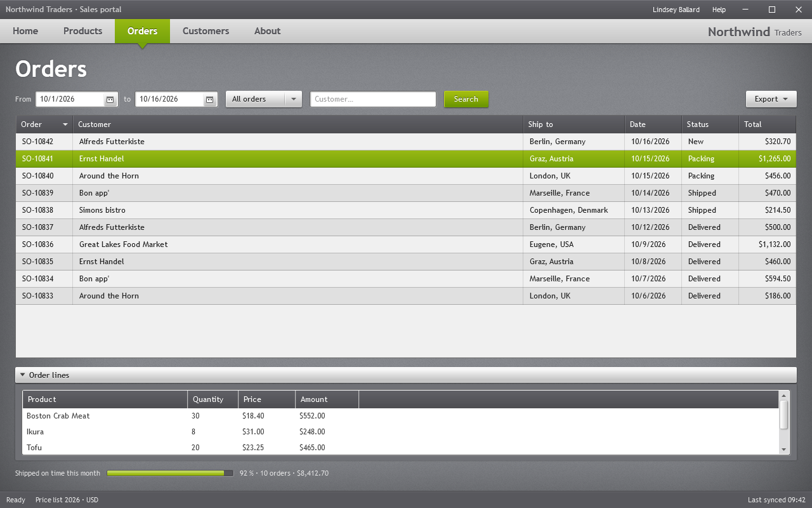Select the Orders tab
Screen dimensions: 812x508
coord(142,31)
